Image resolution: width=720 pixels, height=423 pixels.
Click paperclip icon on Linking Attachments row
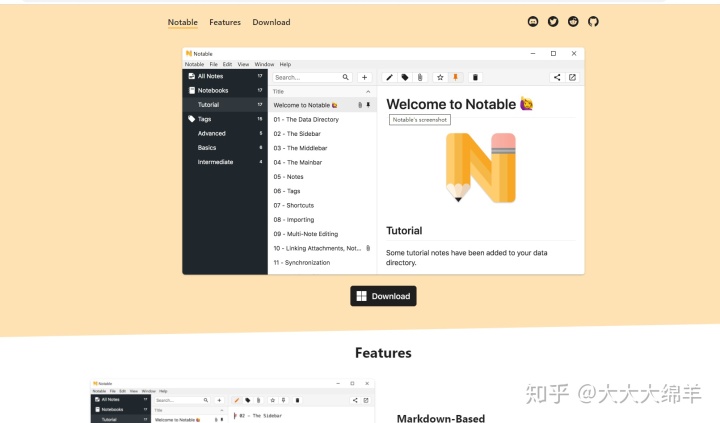click(x=368, y=248)
